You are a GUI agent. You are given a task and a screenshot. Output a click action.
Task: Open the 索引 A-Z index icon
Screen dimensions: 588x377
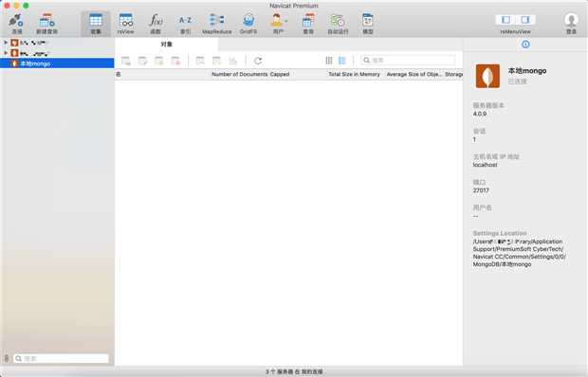(x=185, y=24)
